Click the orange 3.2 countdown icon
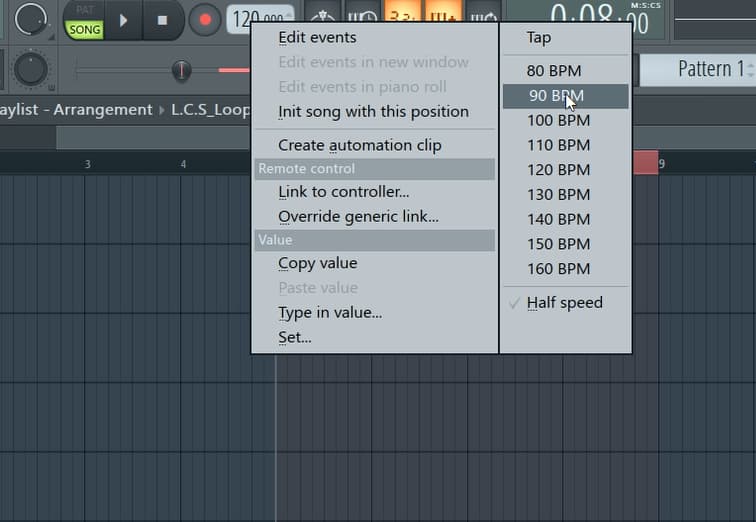Image resolution: width=756 pixels, height=522 pixels. click(x=402, y=17)
